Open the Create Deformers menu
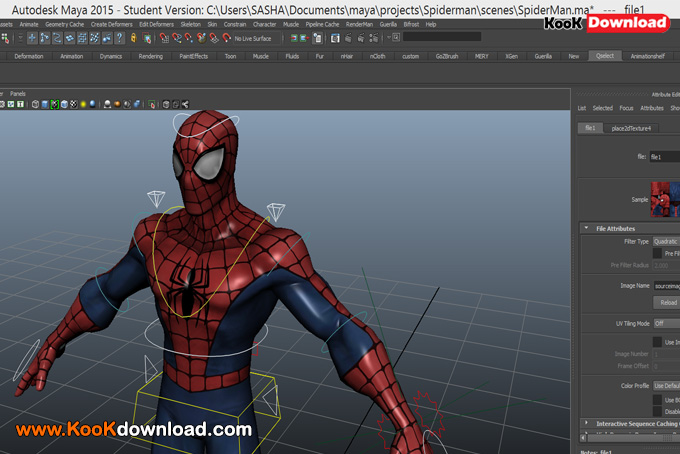Image resolution: width=680 pixels, height=454 pixels. (111, 24)
